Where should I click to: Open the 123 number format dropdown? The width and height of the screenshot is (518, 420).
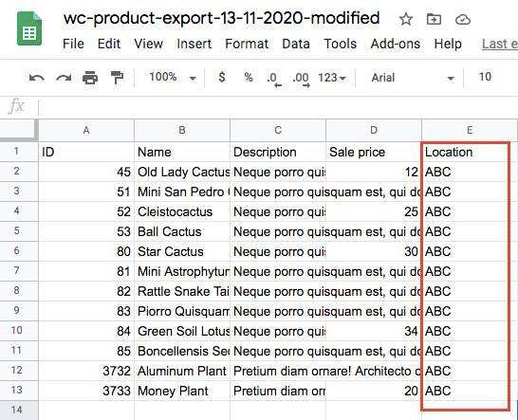pos(332,78)
